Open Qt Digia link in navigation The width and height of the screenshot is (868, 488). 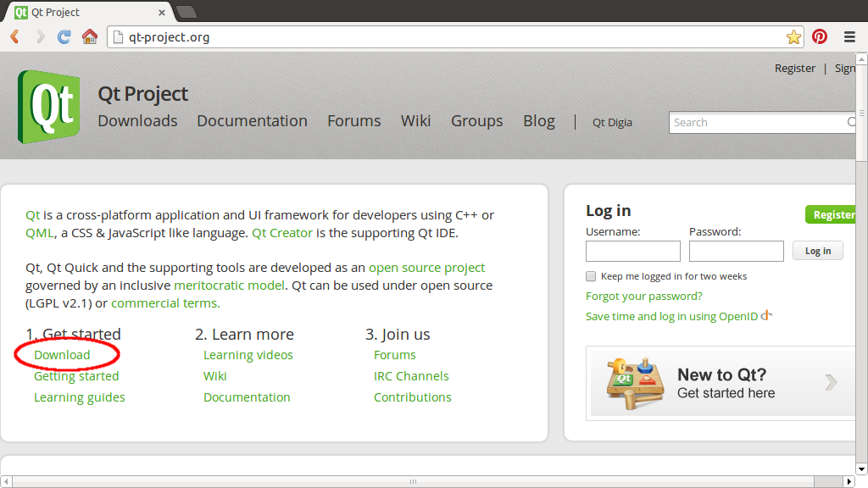point(612,122)
